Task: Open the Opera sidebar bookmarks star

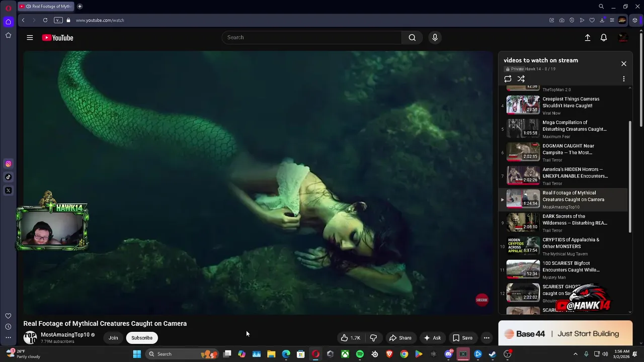Action: [x=8, y=35]
